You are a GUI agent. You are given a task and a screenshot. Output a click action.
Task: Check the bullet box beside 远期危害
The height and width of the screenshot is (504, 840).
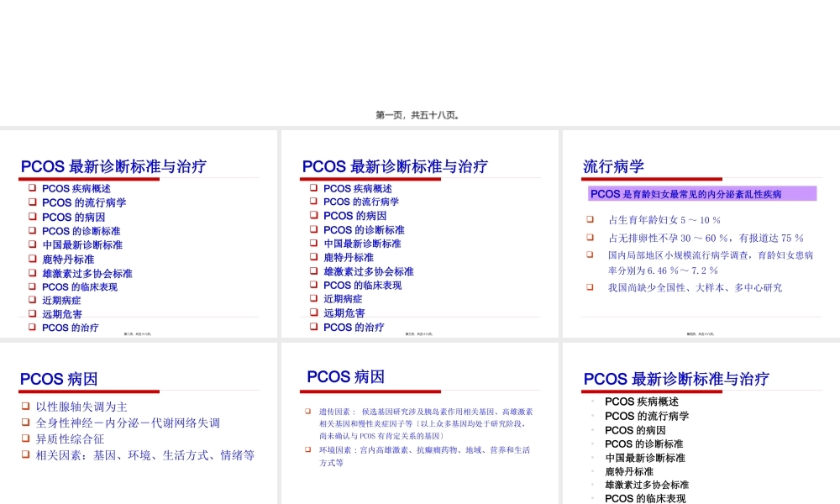pos(34,313)
